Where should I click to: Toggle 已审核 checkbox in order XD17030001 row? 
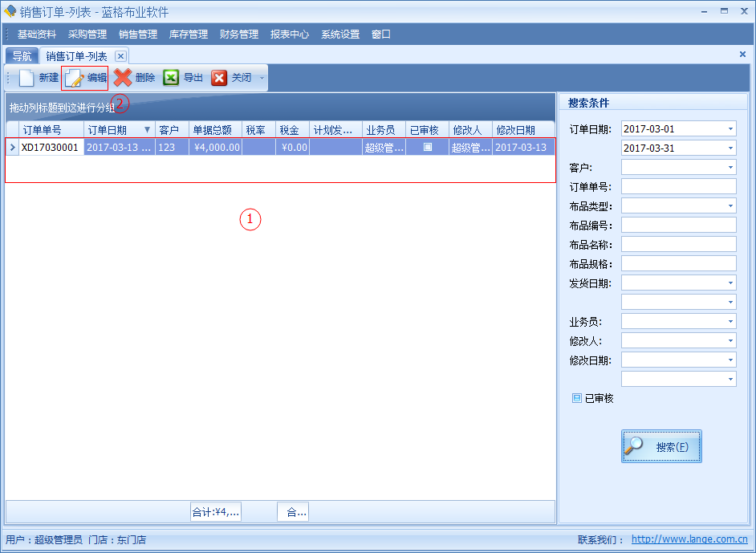[x=428, y=147]
